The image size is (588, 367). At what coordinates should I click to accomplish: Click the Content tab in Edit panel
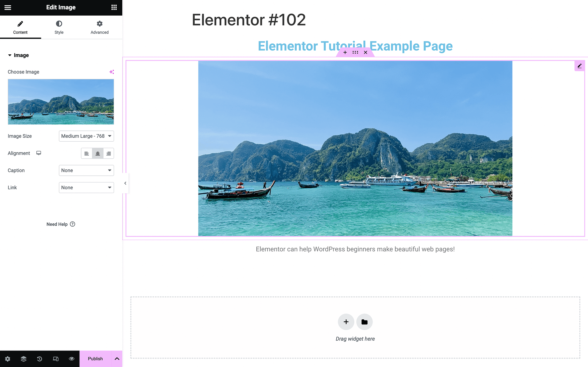[20, 27]
